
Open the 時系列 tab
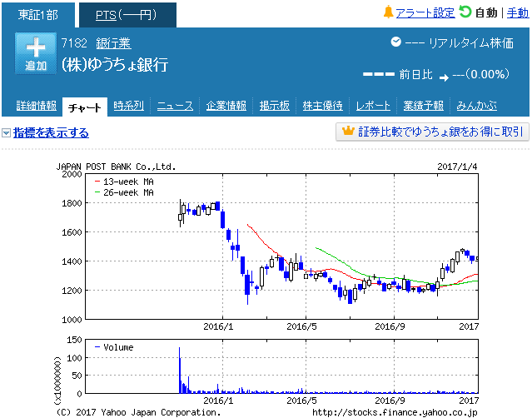click(x=128, y=106)
